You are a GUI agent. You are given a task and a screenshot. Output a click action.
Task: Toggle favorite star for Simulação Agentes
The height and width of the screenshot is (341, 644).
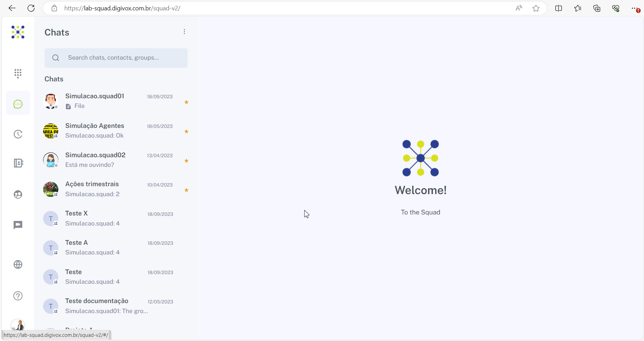[x=186, y=131]
